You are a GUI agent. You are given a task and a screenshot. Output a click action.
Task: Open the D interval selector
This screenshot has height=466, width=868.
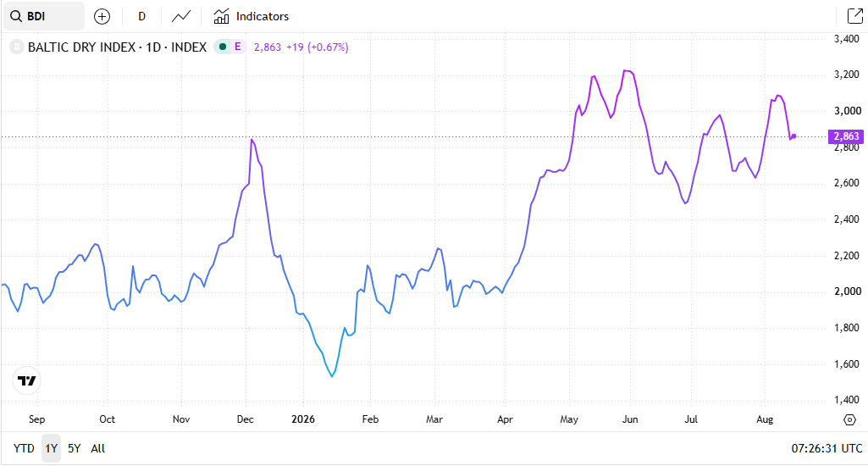click(x=141, y=17)
